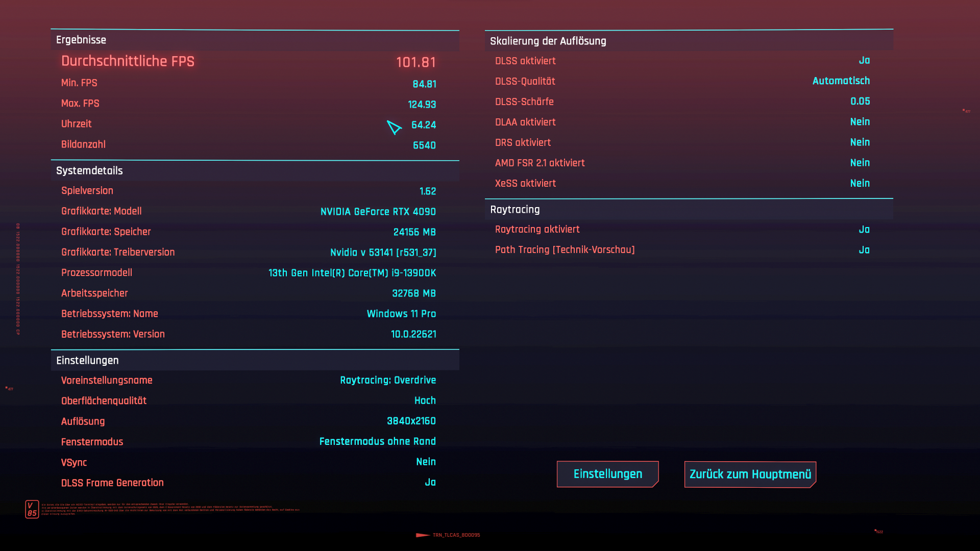
Task: Click the Auflösung 3840x2160 value
Action: pyautogui.click(x=411, y=421)
